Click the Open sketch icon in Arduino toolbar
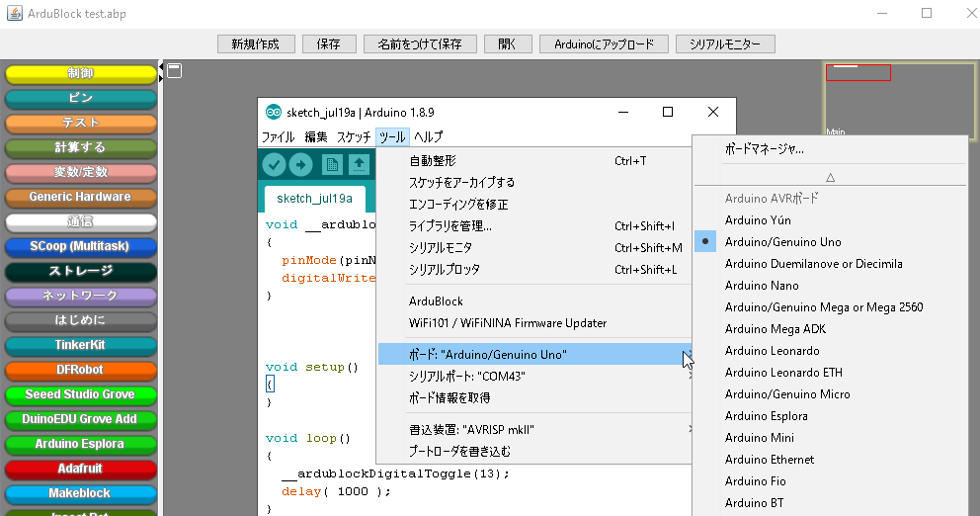 [359, 164]
